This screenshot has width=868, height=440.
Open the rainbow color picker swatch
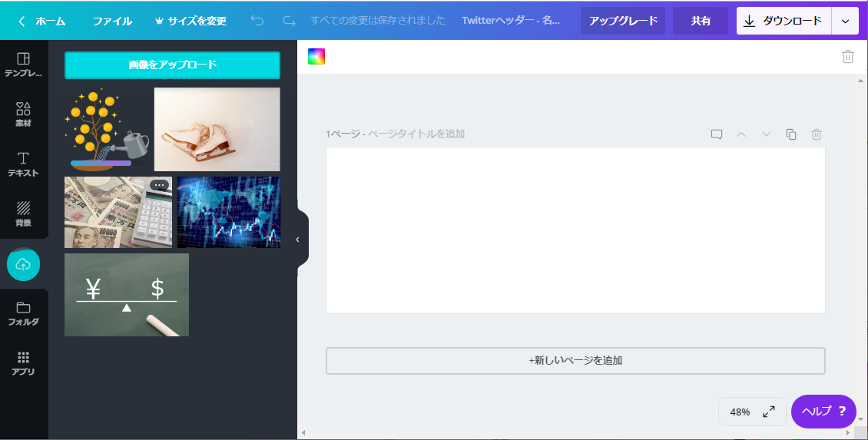tap(316, 56)
